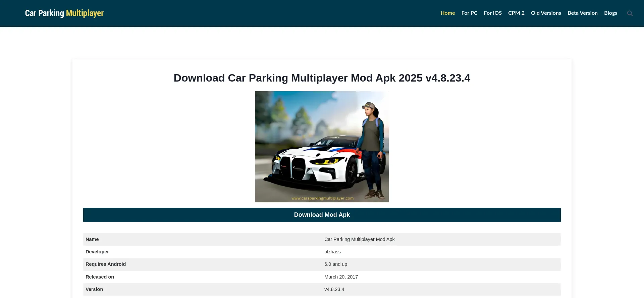Screen dimensions: 644x298
Task: Open the Old Versions menu item
Action: coord(546,13)
